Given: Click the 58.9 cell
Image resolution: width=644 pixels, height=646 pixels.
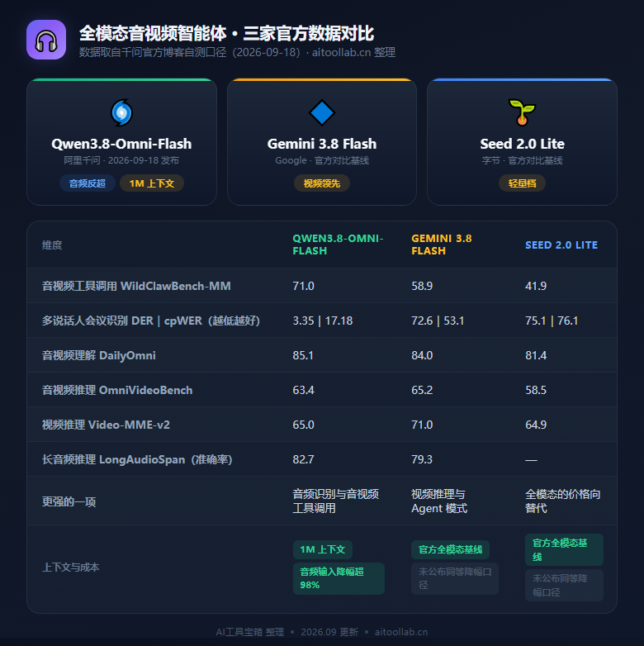Looking at the screenshot, I should click(422, 286).
